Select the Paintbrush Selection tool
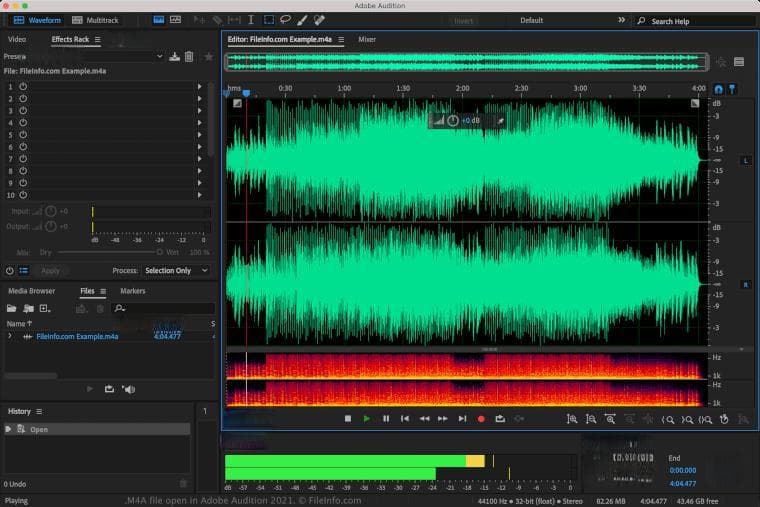 302,20
